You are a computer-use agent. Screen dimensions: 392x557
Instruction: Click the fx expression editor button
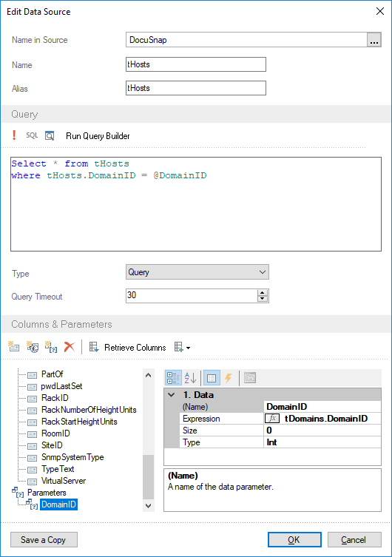[272, 419]
